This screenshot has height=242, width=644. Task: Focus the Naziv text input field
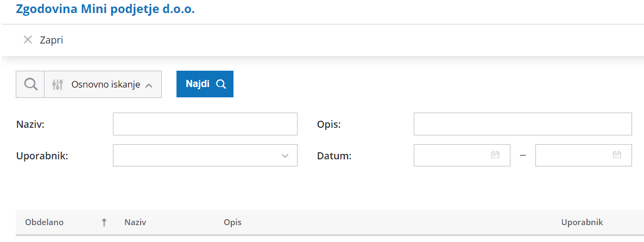tap(205, 124)
